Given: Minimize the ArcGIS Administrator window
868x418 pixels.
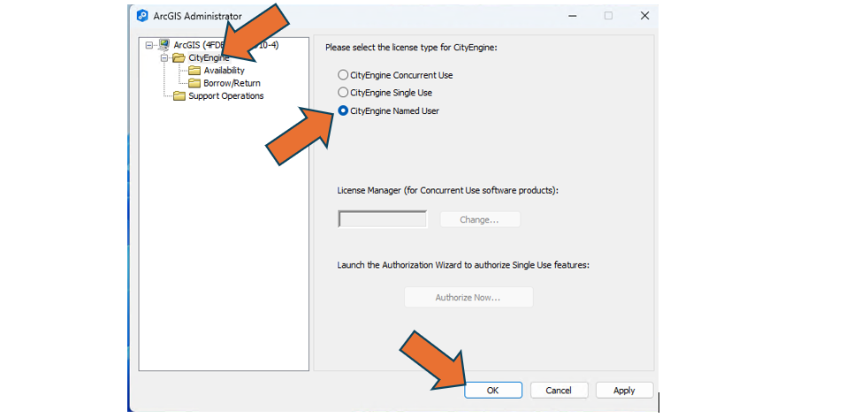Looking at the screenshot, I should tap(573, 16).
